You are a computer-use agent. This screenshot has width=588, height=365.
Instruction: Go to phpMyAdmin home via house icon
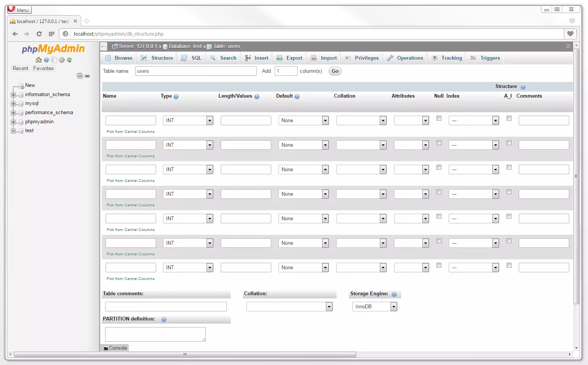click(39, 60)
